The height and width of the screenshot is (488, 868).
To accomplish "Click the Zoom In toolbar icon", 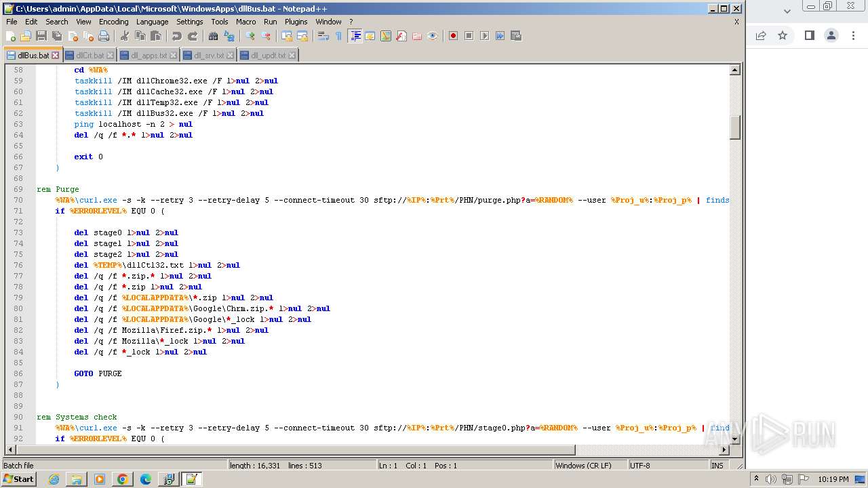I will 250,36.
